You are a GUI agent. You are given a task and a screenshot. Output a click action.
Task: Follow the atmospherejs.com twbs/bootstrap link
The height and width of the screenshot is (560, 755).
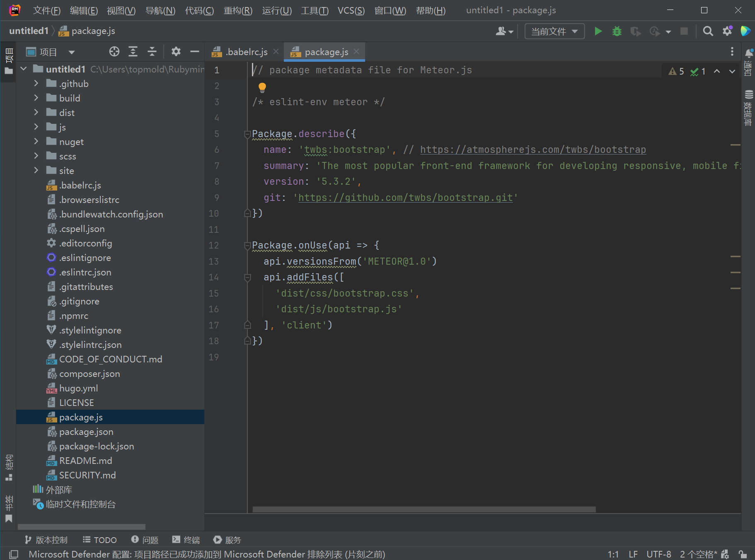pyautogui.click(x=533, y=150)
